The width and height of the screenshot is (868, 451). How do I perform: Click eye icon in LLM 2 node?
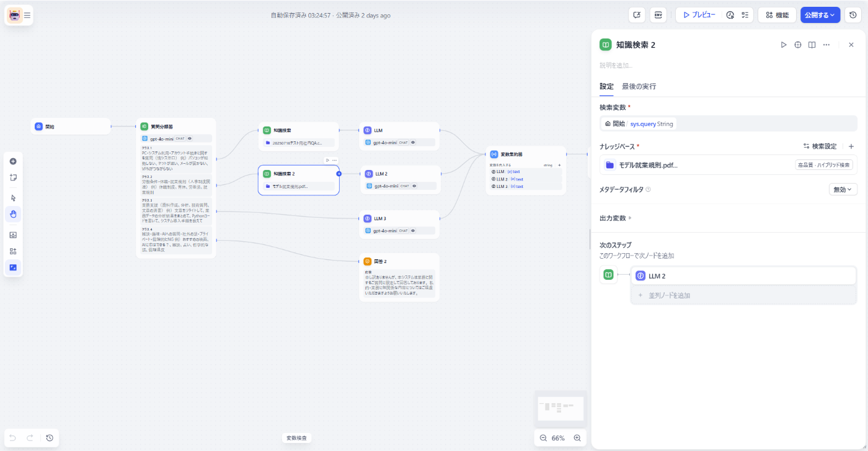point(414,186)
